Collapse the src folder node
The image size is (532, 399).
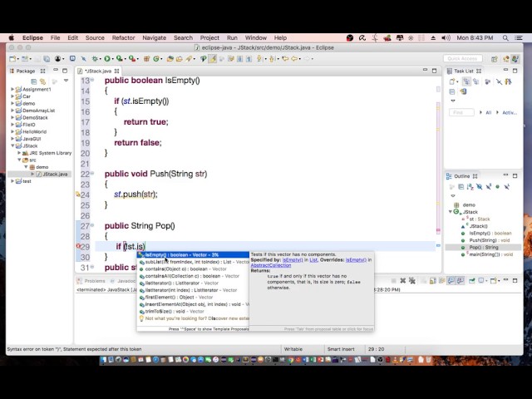(x=19, y=160)
